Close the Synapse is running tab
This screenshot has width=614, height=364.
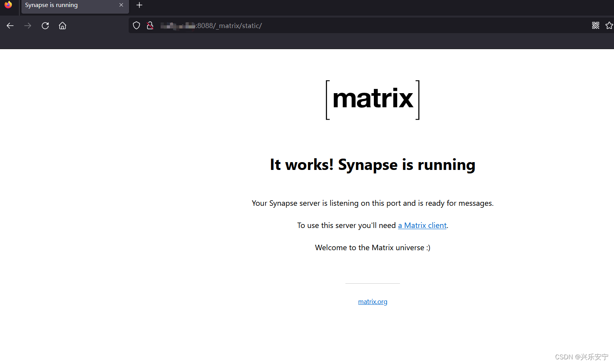pyautogui.click(x=121, y=5)
